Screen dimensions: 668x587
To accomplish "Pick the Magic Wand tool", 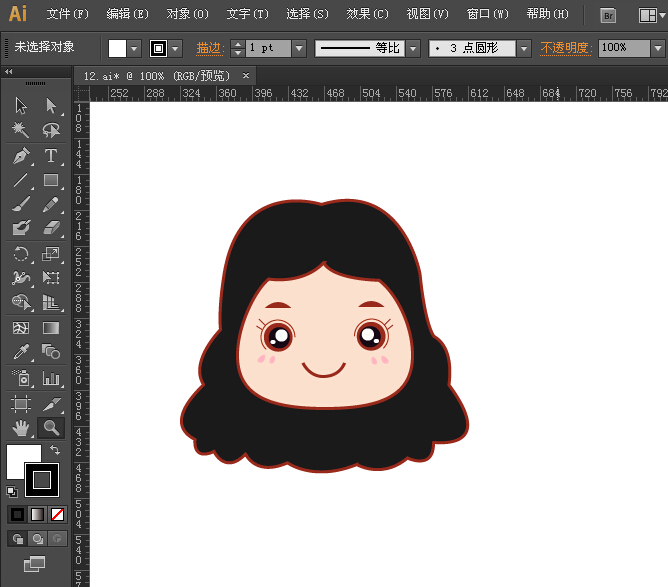I will coord(21,130).
